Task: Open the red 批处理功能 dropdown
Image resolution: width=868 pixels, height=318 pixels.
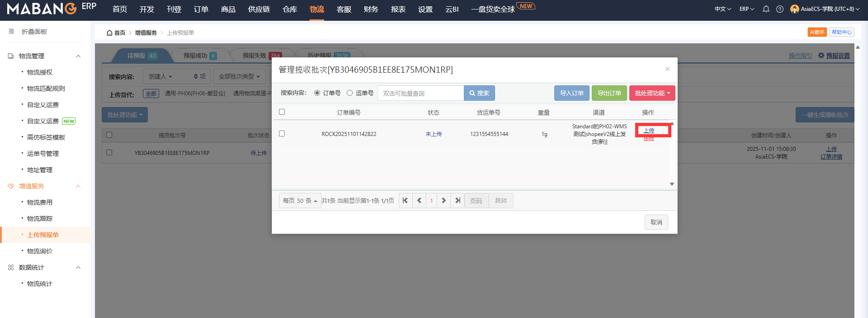Action: 652,93
